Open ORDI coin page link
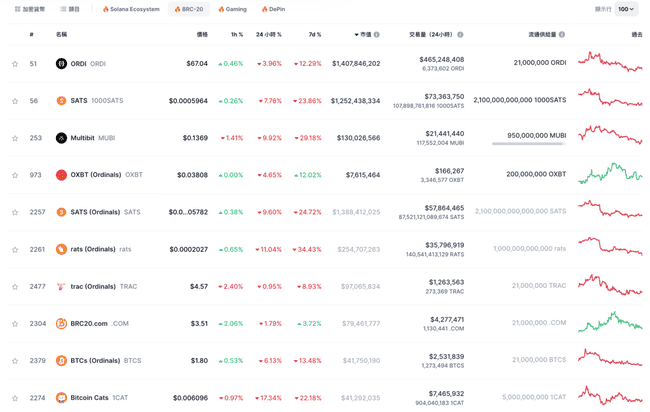This screenshot has height=412, width=650. [x=88, y=64]
